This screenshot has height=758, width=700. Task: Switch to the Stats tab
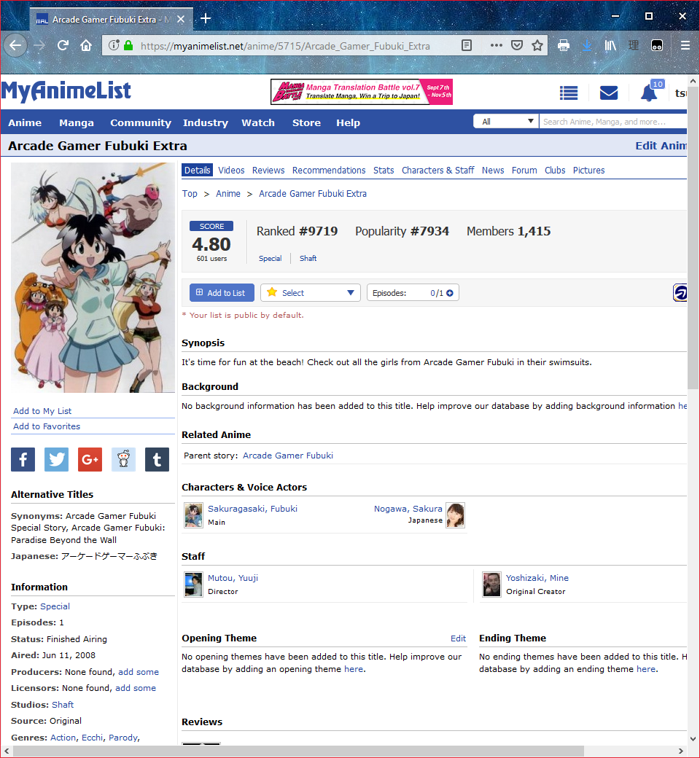pos(384,170)
